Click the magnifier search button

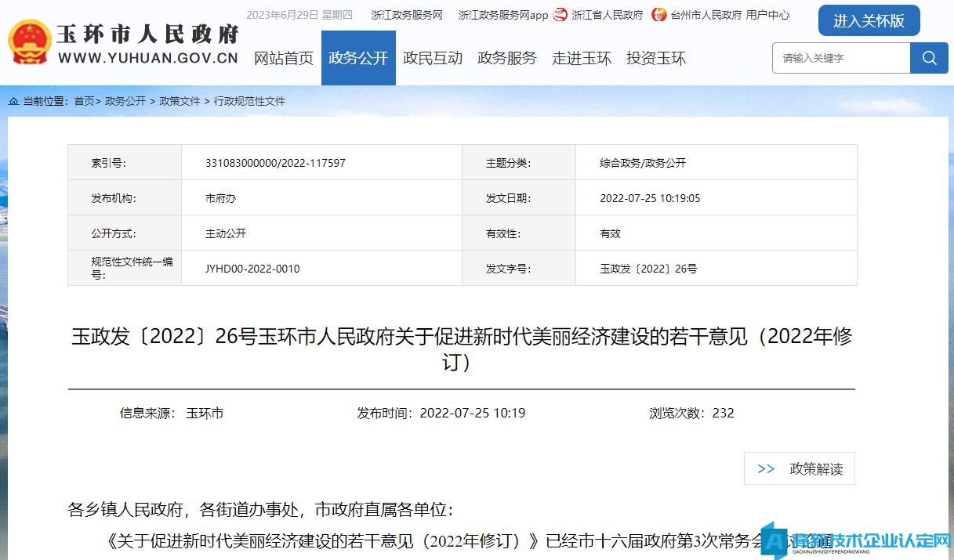(x=929, y=58)
